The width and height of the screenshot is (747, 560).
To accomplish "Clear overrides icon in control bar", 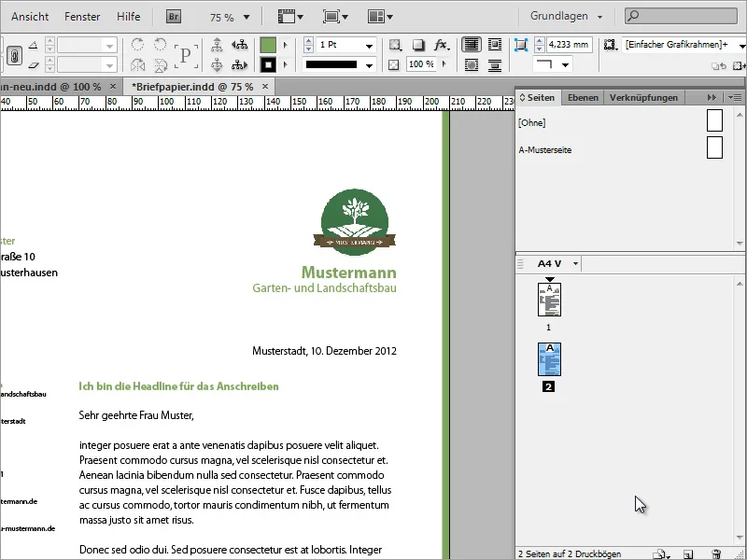I will [x=717, y=66].
